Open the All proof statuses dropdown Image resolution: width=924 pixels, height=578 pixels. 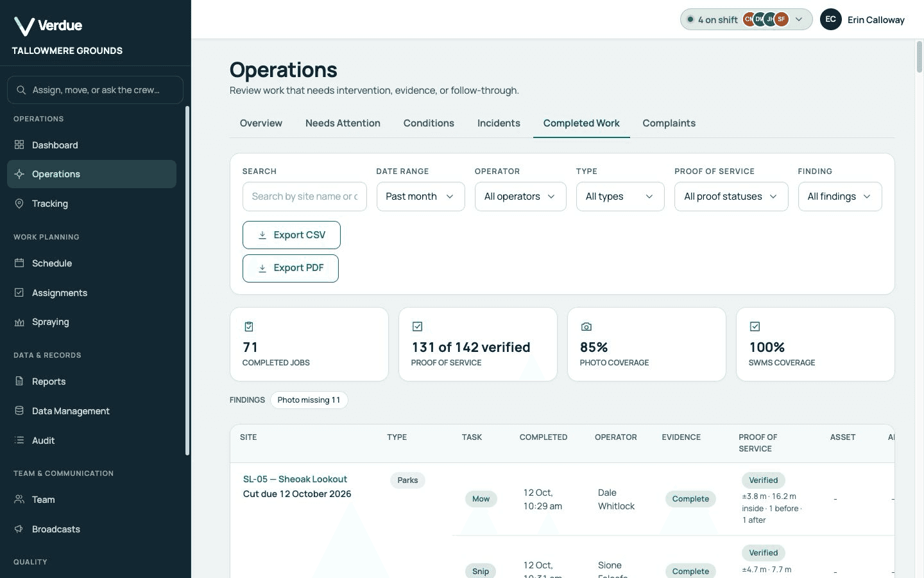[731, 197]
